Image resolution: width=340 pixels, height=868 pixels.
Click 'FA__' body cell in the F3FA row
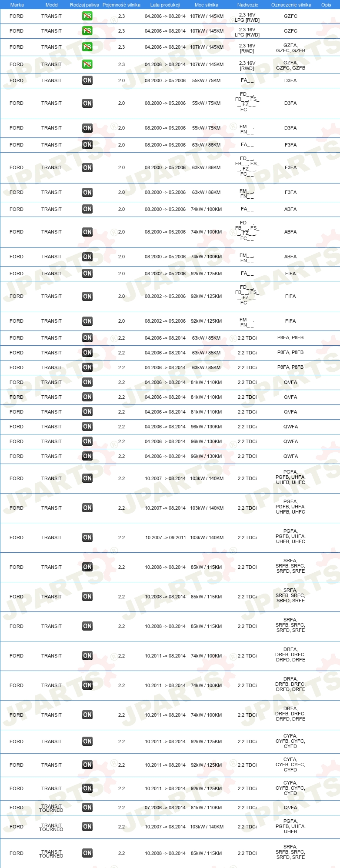247,145
